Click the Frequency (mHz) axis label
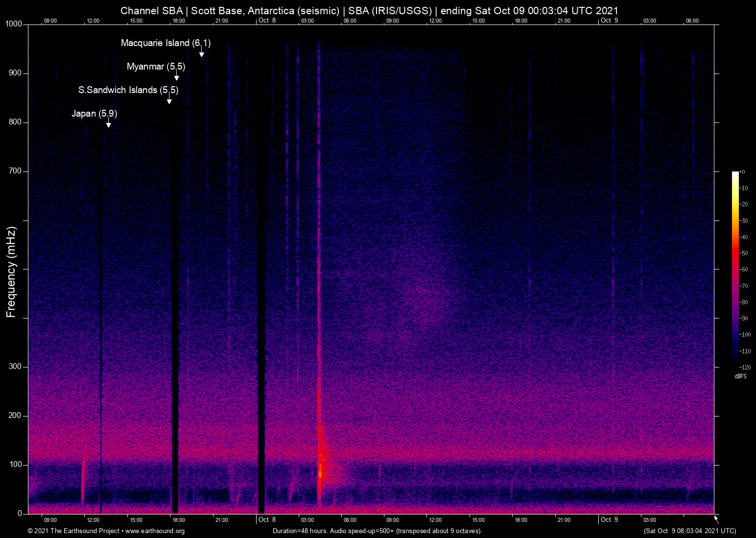The height and width of the screenshot is (538, 756). click(11, 272)
